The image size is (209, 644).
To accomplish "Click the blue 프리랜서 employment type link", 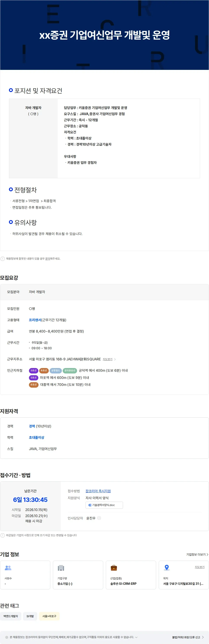I will (x=35, y=320).
